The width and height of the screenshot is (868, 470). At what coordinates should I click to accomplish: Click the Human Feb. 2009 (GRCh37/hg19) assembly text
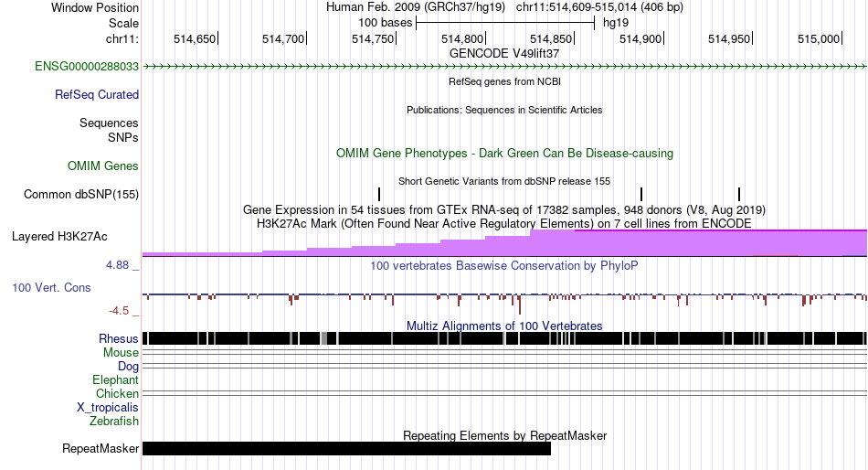click(416, 7)
